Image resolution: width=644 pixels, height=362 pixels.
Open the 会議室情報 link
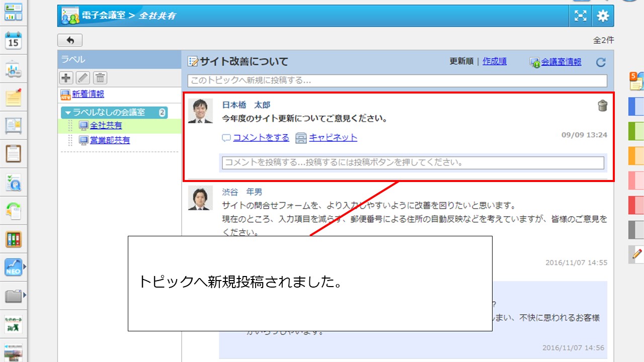coord(561,62)
